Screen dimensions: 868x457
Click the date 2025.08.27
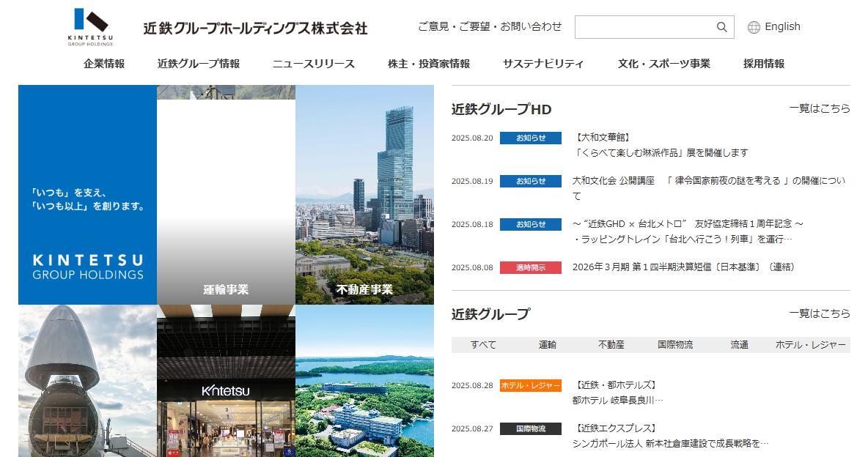pos(472,428)
